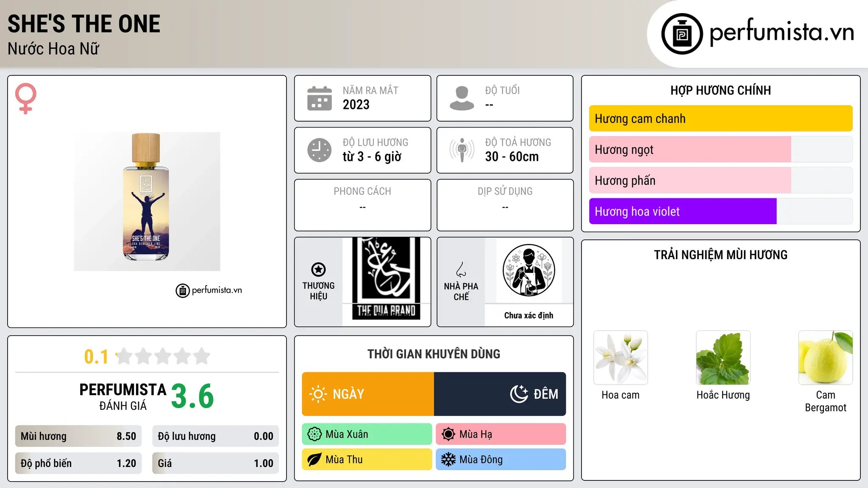Click the Phong cách label

[x=362, y=191]
